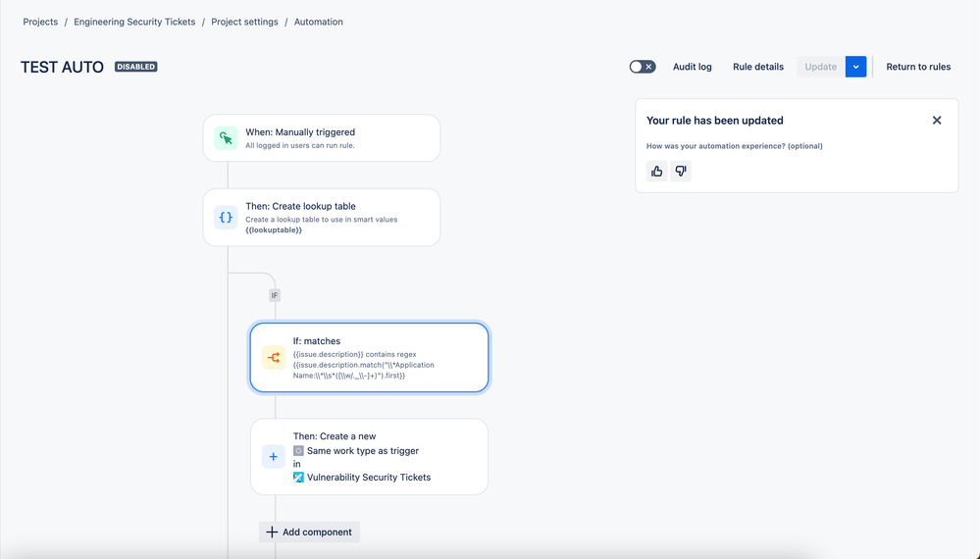Image resolution: width=980 pixels, height=559 pixels.
Task: Open the Update button dropdown arrow
Action: point(855,67)
